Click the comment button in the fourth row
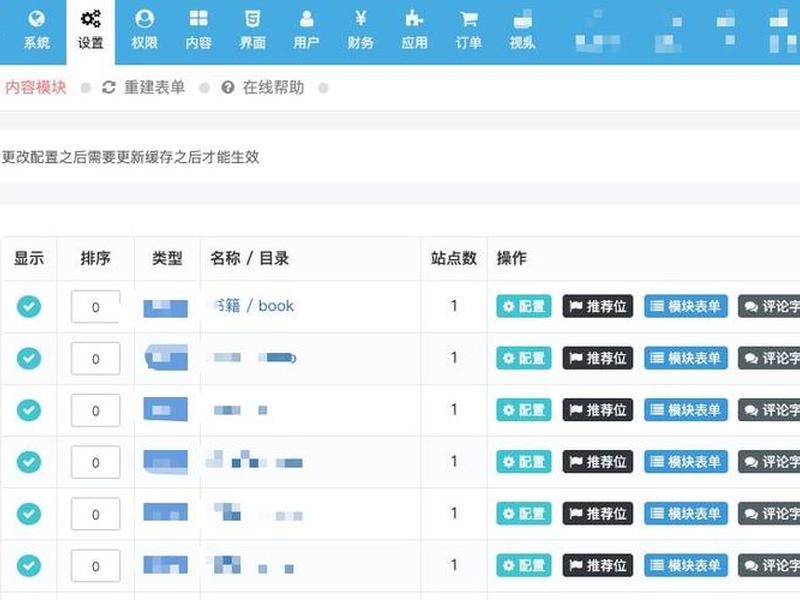The image size is (800, 600). point(769,462)
